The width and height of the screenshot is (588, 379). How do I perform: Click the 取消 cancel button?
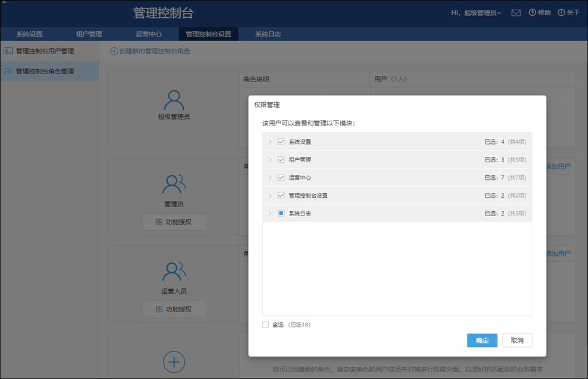518,340
